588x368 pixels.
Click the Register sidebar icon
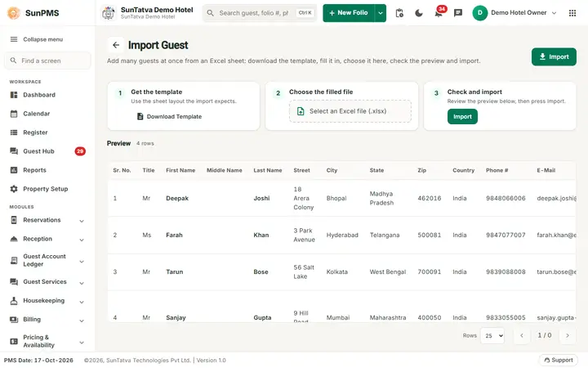click(x=14, y=132)
